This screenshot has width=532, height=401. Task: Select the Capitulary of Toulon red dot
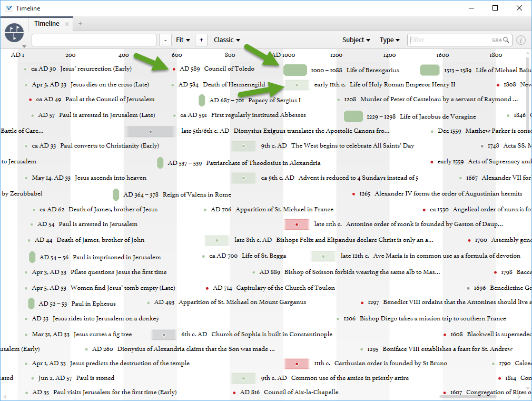[207, 288]
